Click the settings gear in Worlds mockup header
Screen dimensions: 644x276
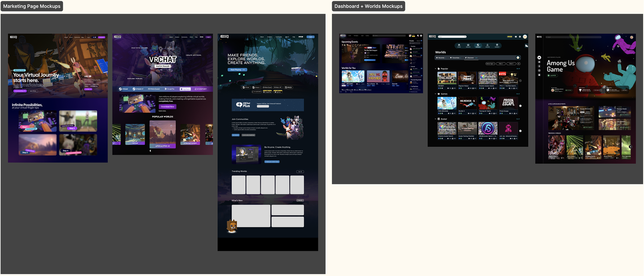click(x=520, y=37)
